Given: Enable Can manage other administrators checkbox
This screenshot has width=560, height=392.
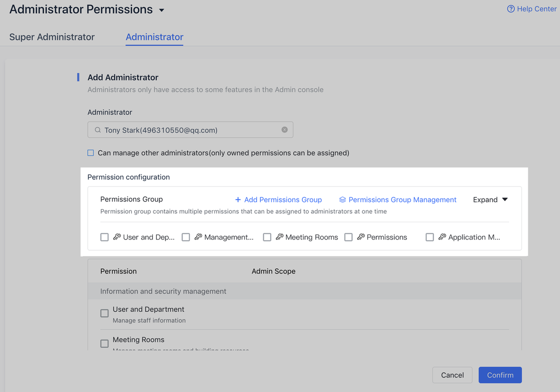Looking at the screenshot, I should pos(91,153).
